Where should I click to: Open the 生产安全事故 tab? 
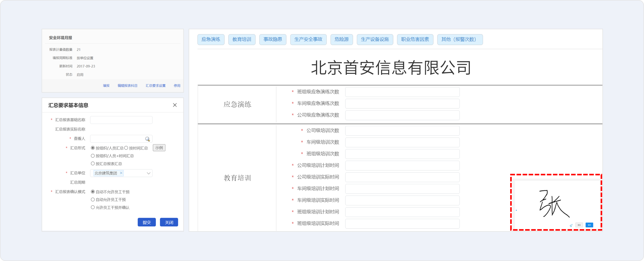308,39
